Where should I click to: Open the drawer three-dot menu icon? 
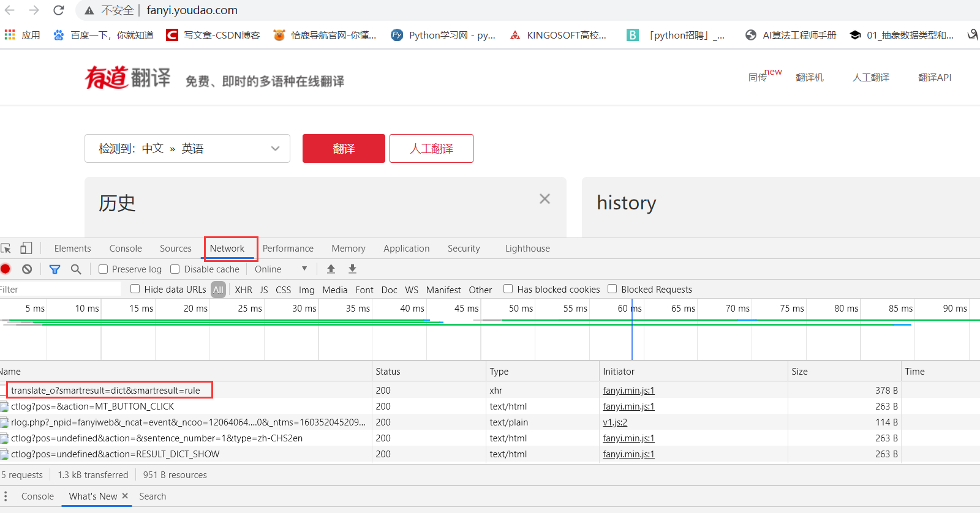[6, 496]
